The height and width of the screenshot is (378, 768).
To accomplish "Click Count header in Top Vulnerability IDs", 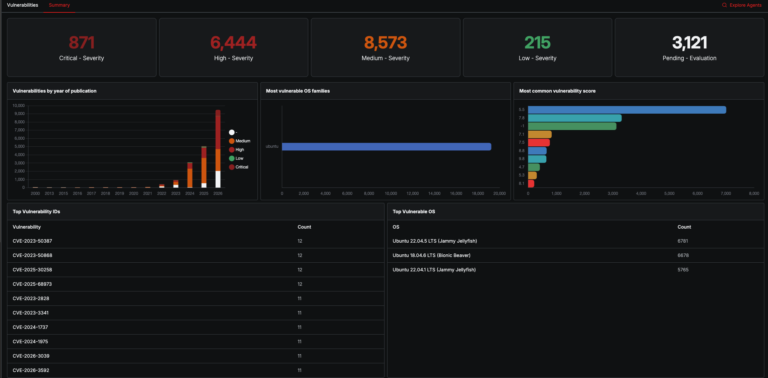I will (x=304, y=227).
